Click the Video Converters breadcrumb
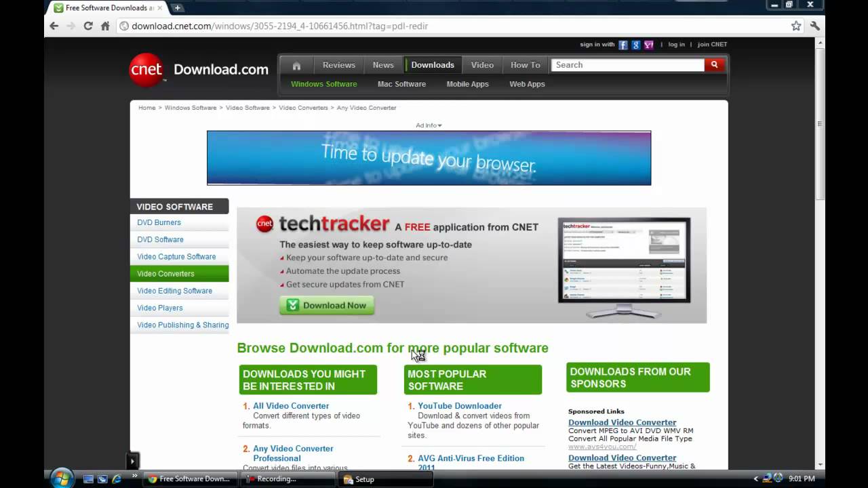868x488 pixels. coord(303,108)
